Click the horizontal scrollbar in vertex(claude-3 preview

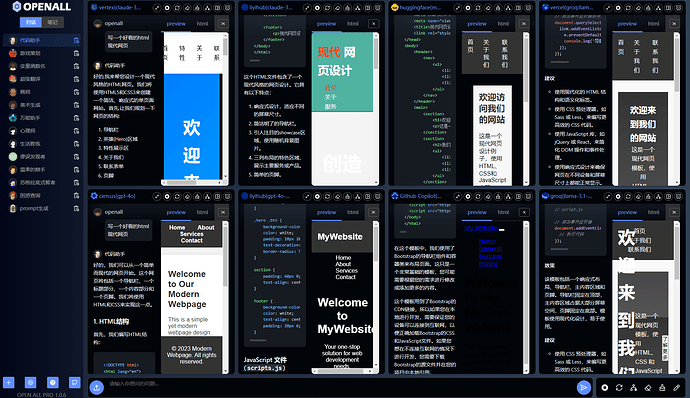pos(181,182)
